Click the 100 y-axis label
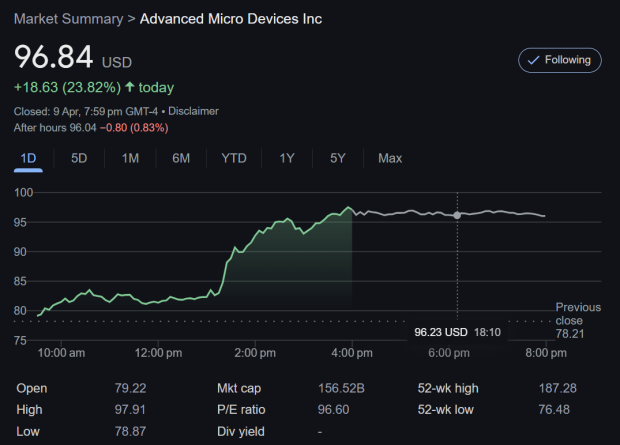Image resolution: width=620 pixels, height=445 pixels. tap(24, 193)
